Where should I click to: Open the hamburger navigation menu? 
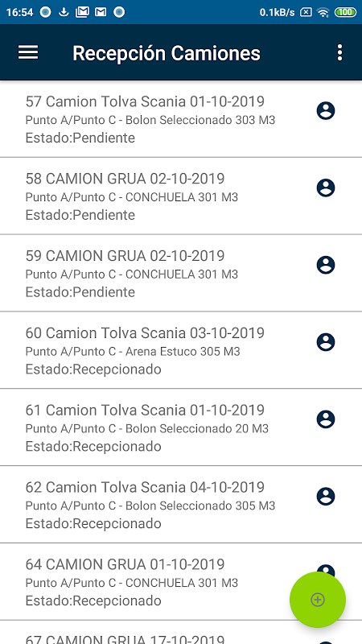pyautogui.click(x=28, y=52)
